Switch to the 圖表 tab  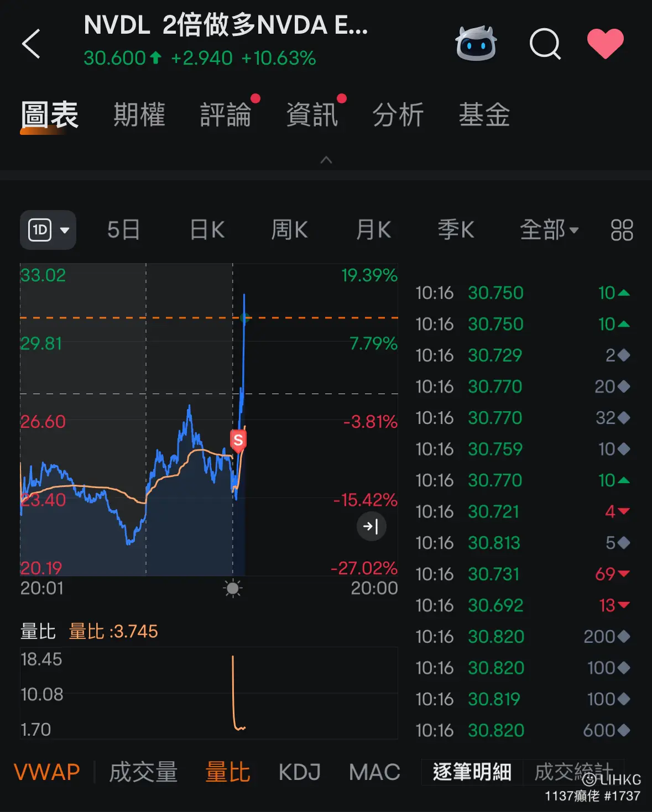pos(50,115)
